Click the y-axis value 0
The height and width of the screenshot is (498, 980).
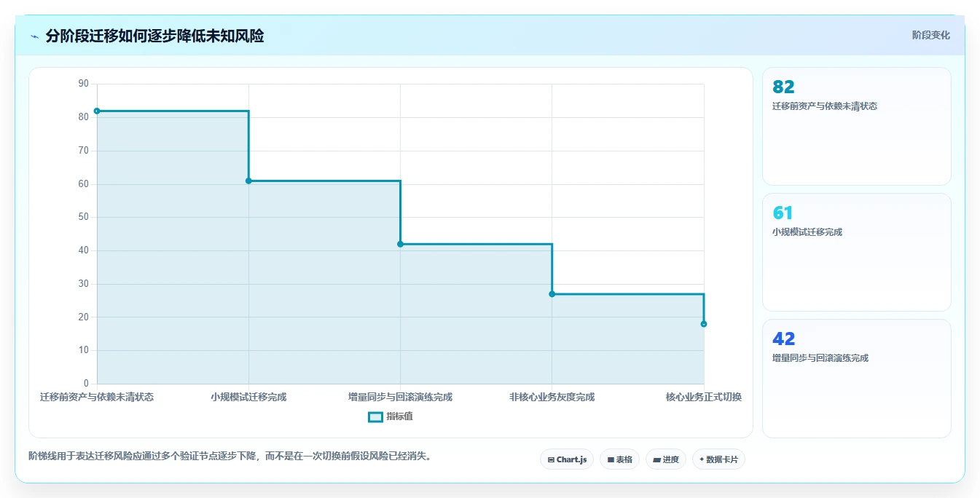pos(86,384)
